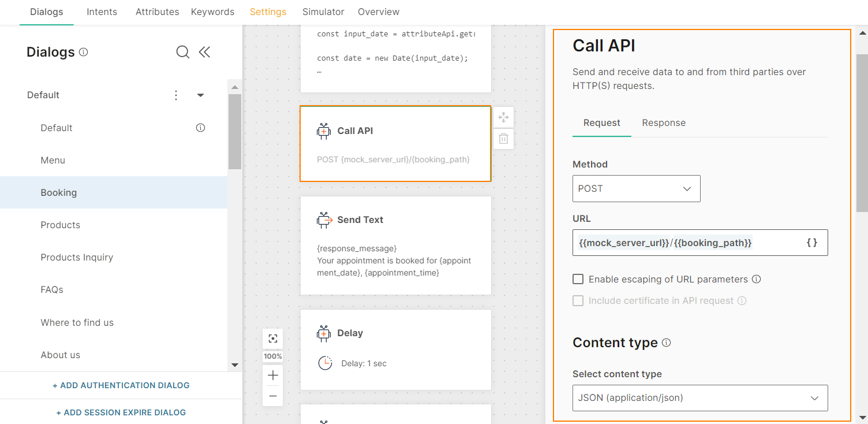
Task: Check Include certificate in API request
Action: pyautogui.click(x=578, y=300)
